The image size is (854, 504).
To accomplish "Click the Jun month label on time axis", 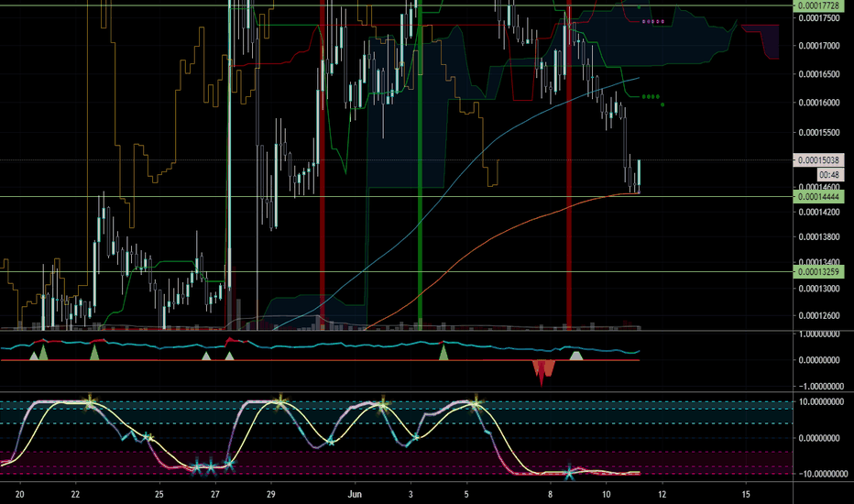I will 355,495.
